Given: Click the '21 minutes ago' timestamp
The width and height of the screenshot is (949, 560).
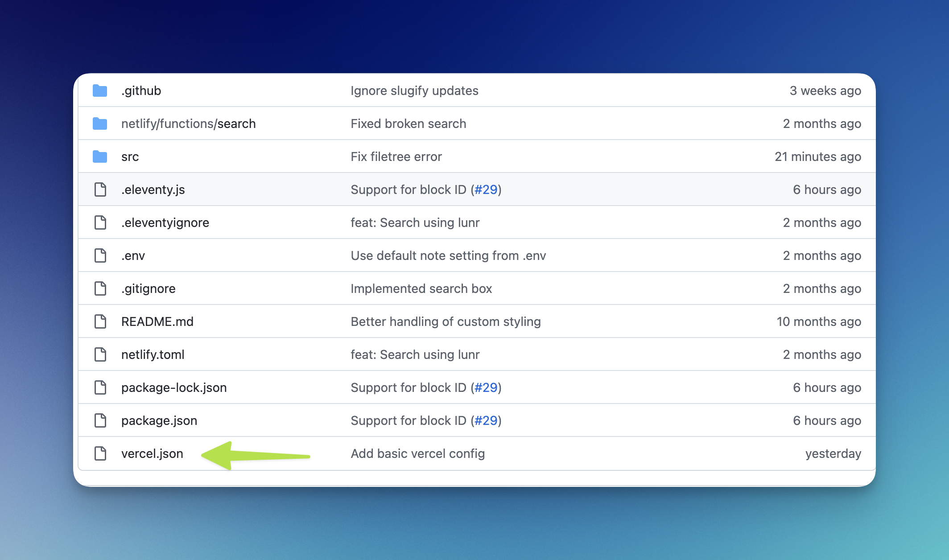Looking at the screenshot, I should pos(817,156).
